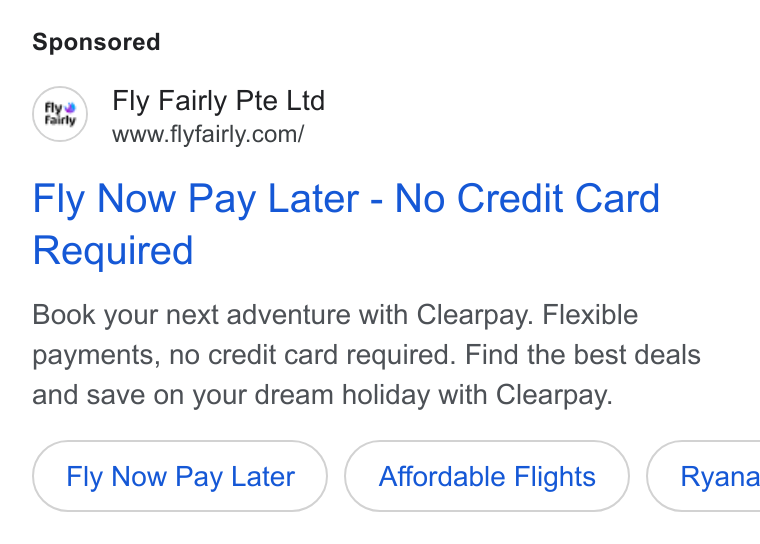This screenshot has height=544, width=760.
Task: Click "Pte Ltd" in the advertiser name
Action: [280, 101]
